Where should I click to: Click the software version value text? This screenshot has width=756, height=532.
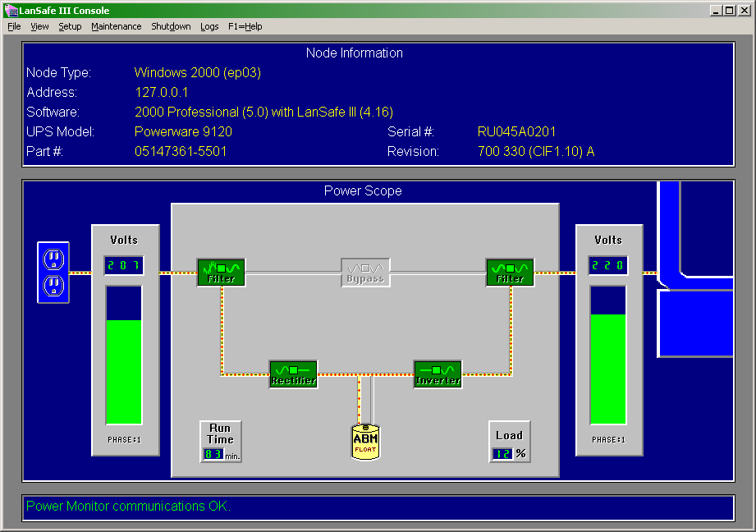pos(263,112)
